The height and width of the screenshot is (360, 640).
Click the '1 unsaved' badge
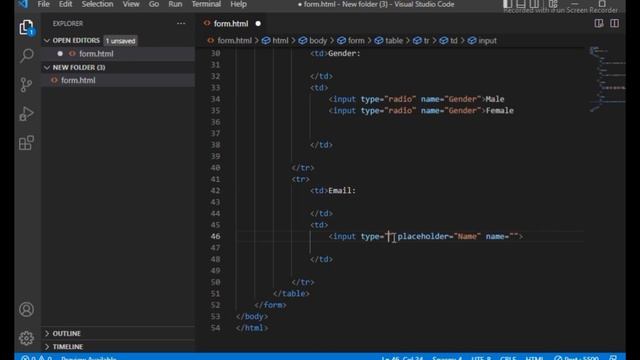tap(120, 41)
